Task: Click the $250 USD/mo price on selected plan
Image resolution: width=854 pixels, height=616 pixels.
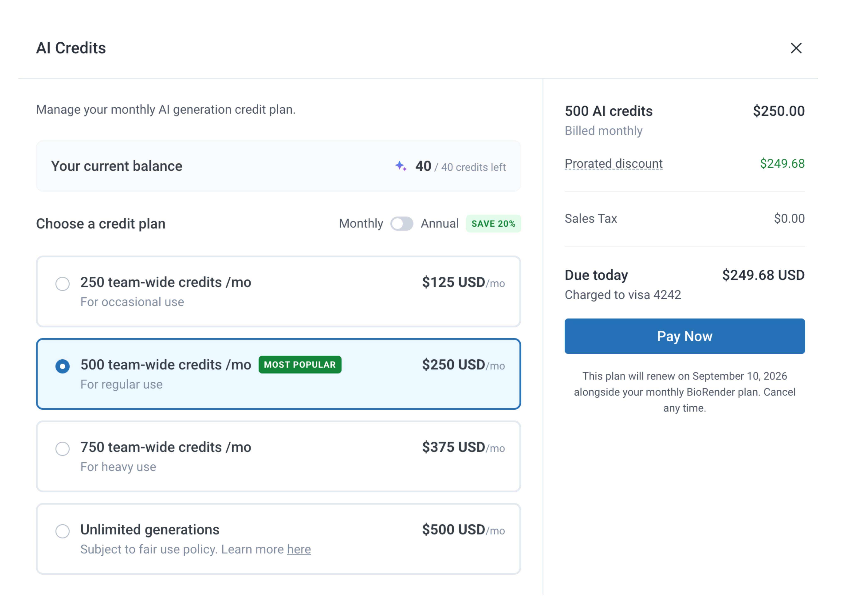Action: click(x=463, y=365)
